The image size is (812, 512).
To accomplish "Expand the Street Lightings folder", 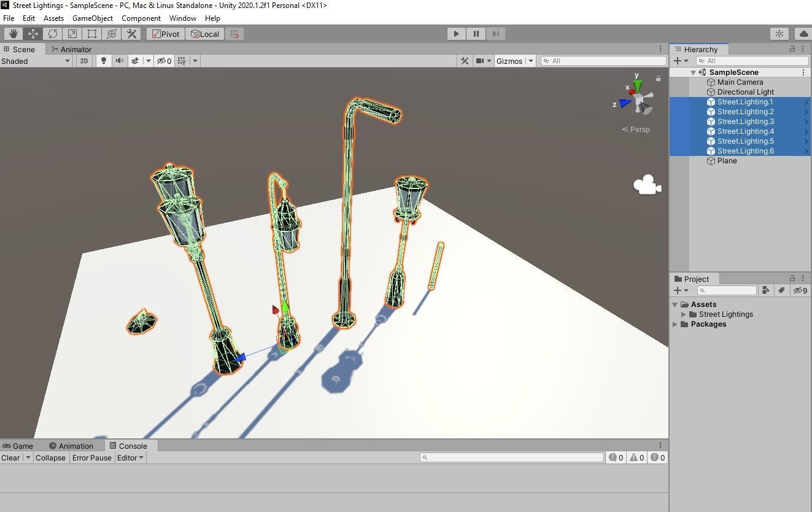I will (684, 314).
